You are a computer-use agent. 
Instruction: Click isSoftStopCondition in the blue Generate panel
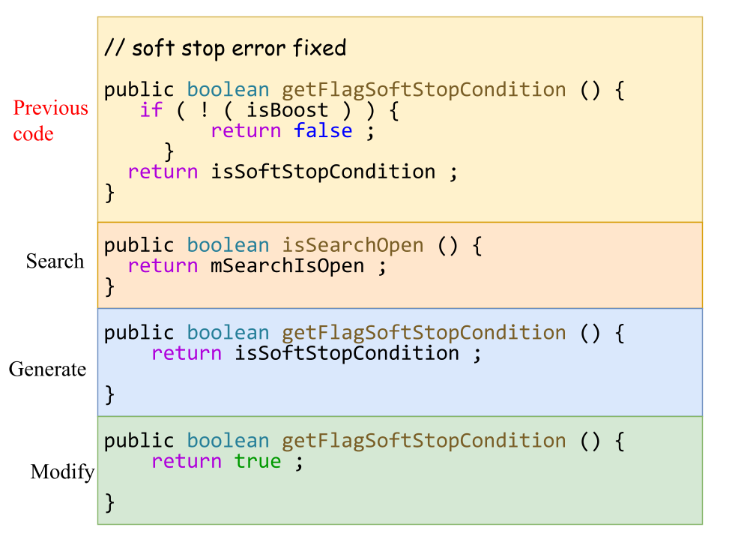coord(347,353)
